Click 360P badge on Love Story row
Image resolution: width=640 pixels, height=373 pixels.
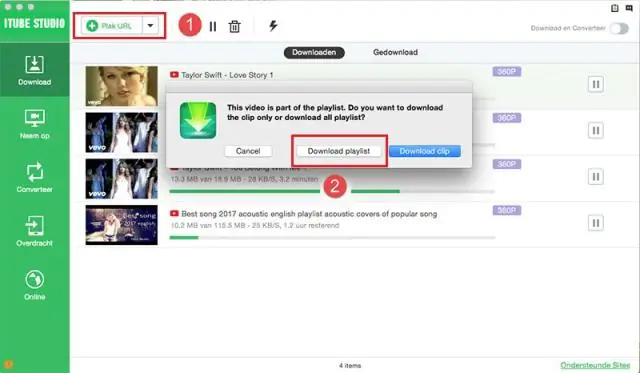pyautogui.click(x=507, y=72)
